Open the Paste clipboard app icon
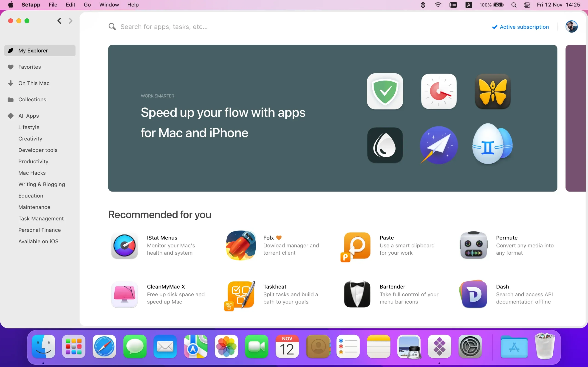Viewport: 588px width, 367px height. tap(357, 245)
